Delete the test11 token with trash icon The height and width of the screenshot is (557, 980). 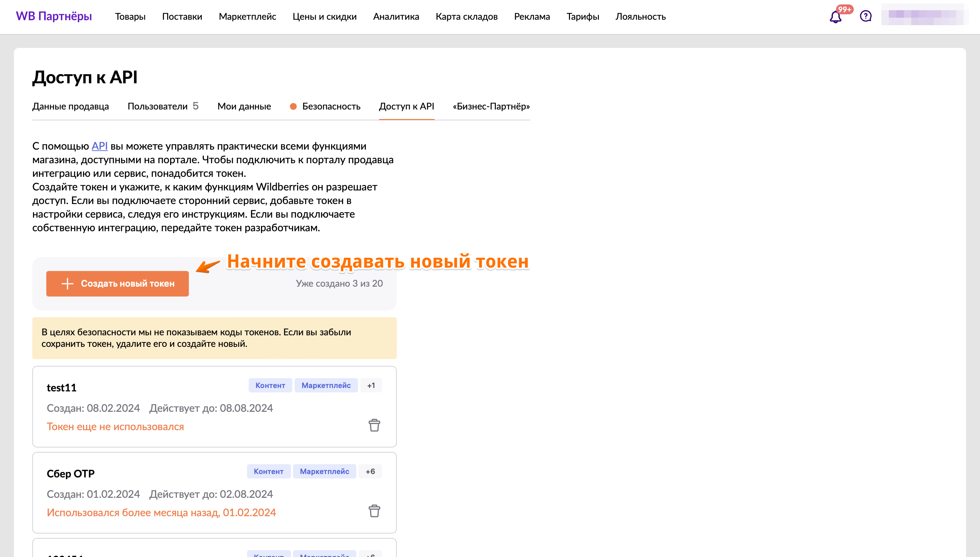click(x=374, y=425)
